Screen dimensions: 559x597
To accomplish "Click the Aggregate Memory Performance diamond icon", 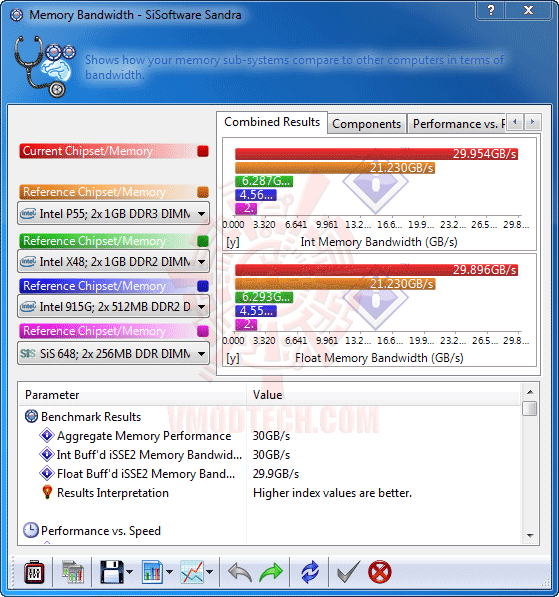I will [x=47, y=435].
